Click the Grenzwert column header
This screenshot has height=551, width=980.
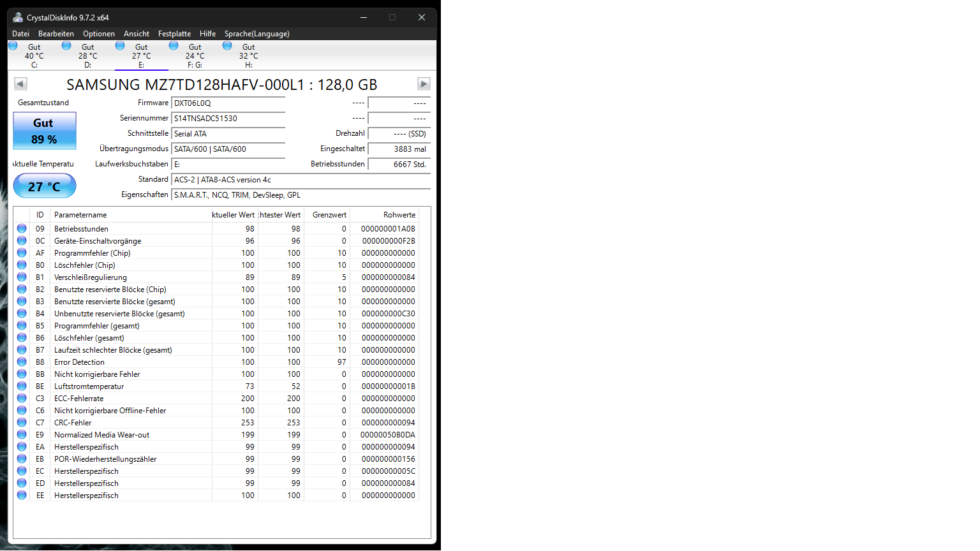tap(327, 215)
